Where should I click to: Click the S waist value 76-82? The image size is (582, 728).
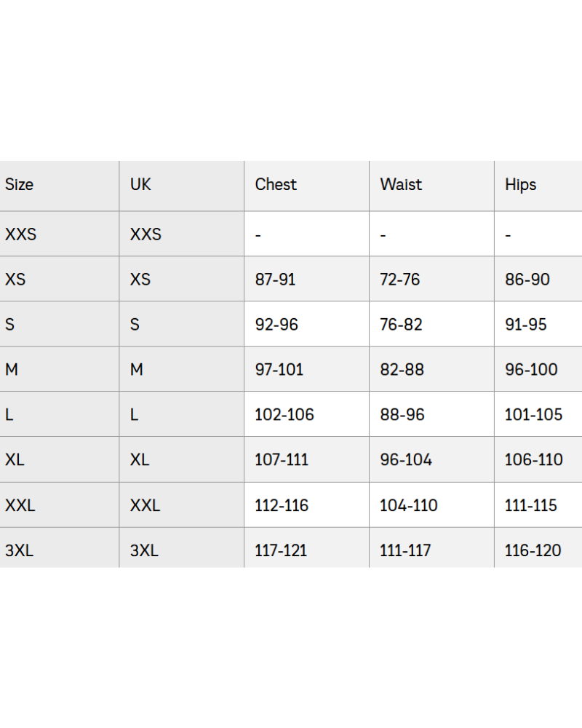[x=401, y=325]
